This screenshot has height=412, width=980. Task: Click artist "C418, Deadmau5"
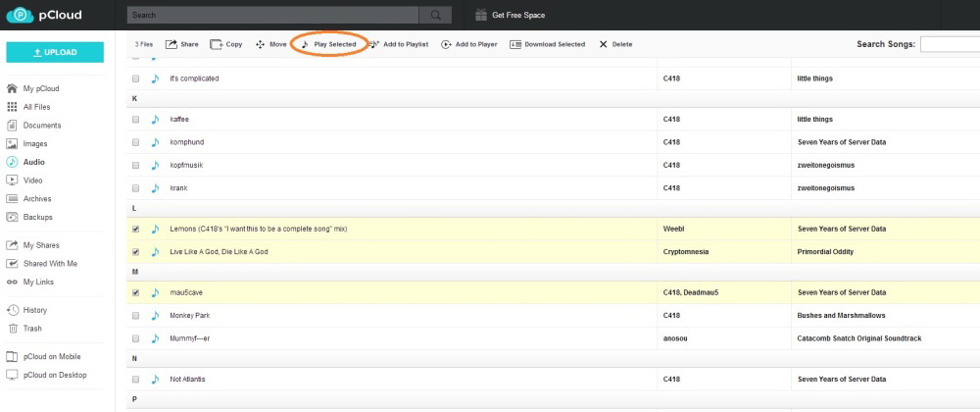[691, 292]
